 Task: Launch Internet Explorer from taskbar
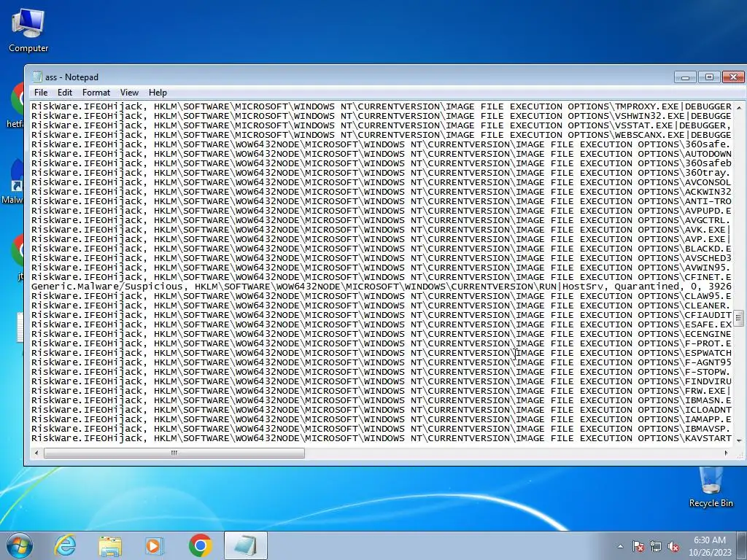point(65,545)
